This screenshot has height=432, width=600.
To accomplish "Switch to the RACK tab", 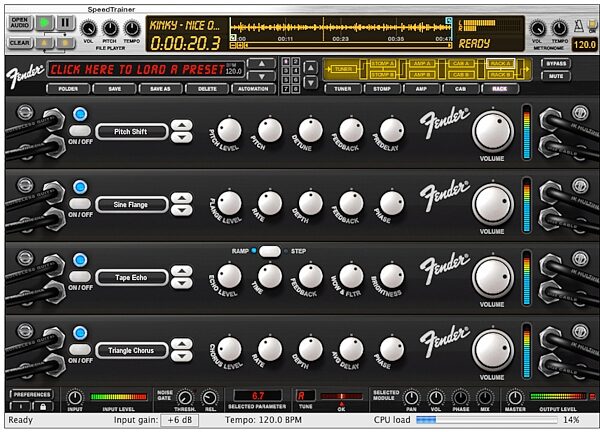I will click(x=500, y=89).
